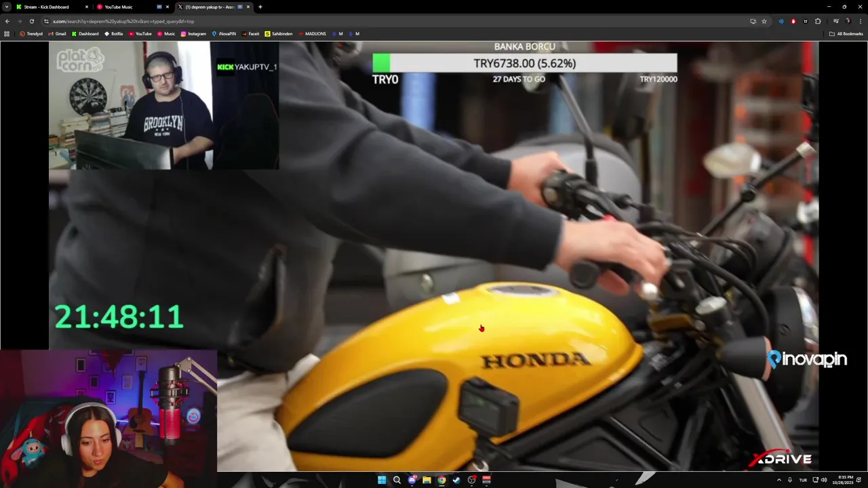The height and width of the screenshot is (488, 868).
Task: Switch to the YouTube Music tab
Action: pyautogui.click(x=133, y=7)
